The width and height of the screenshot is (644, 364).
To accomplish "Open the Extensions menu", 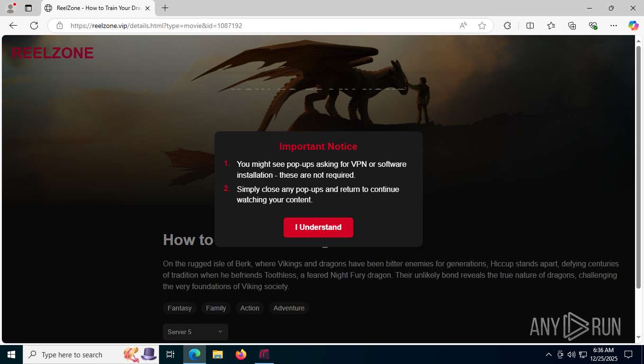I will (508, 26).
